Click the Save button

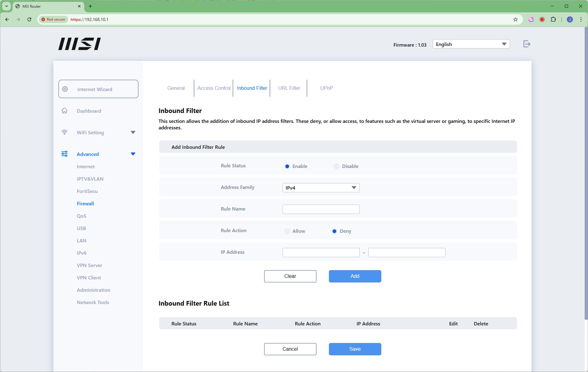[x=355, y=349]
